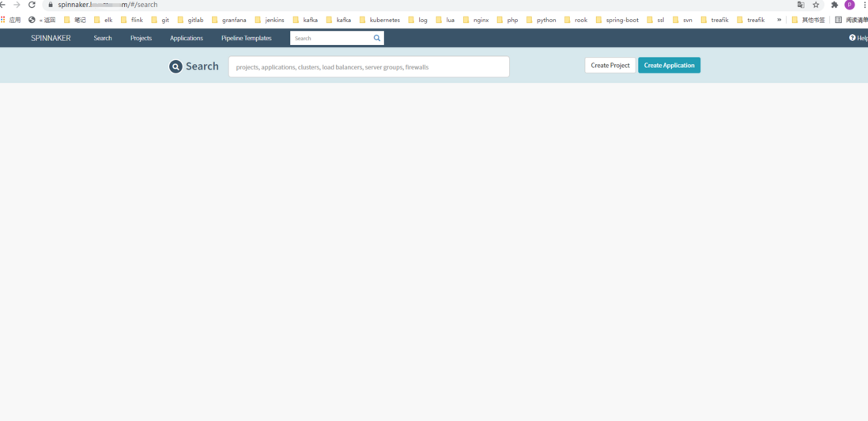This screenshot has height=421, width=868.
Task: Open the git bookmark folder
Action: coord(160,20)
